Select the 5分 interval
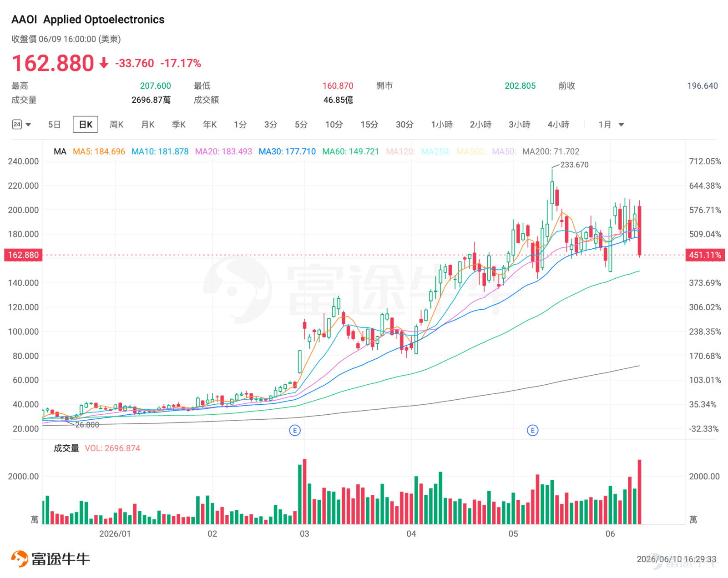The height and width of the screenshot is (578, 728). [301, 125]
